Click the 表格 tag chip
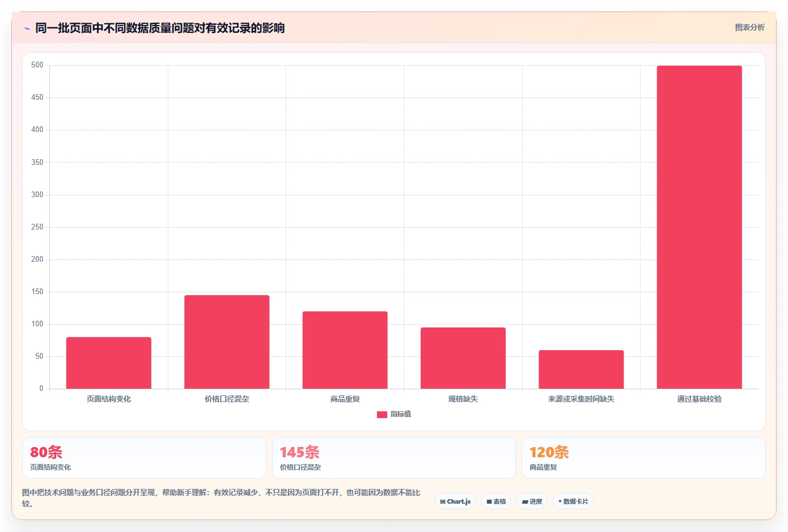 coord(496,501)
